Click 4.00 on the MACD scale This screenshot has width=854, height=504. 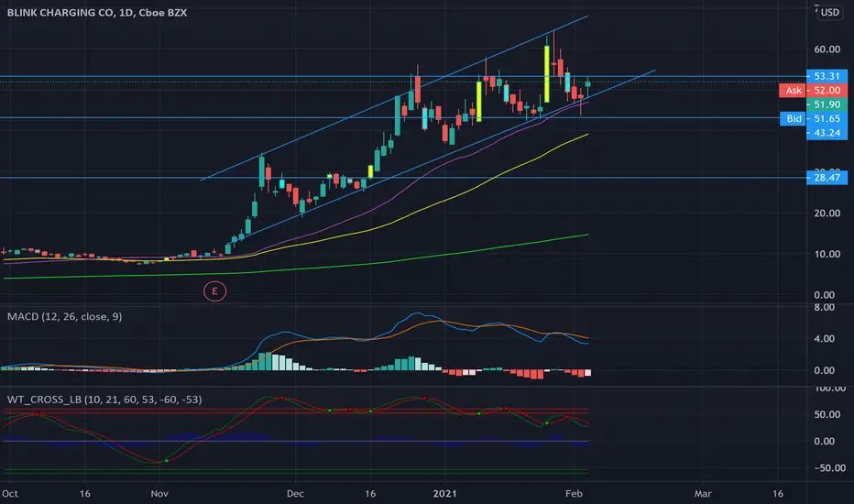coord(825,339)
